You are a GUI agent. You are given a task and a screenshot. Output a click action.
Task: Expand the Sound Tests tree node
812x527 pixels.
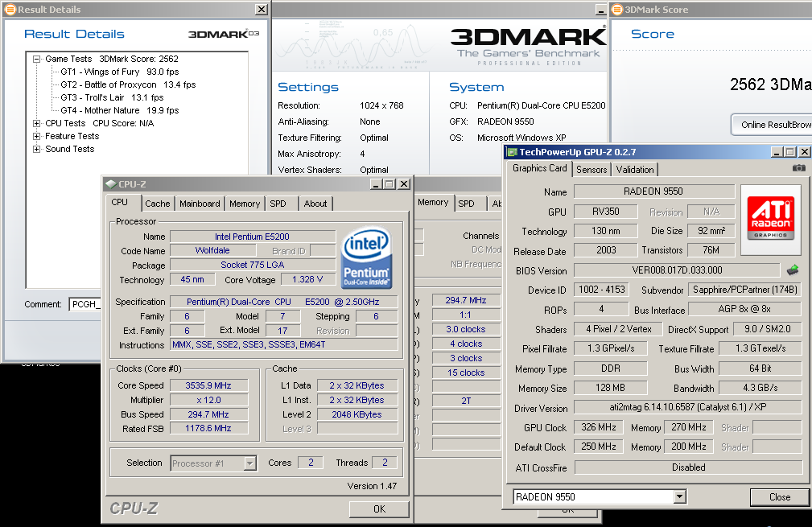pos(36,149)
